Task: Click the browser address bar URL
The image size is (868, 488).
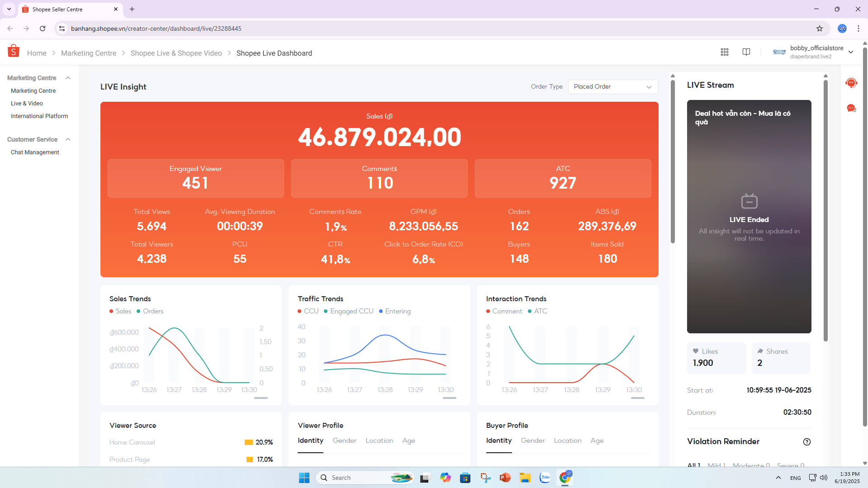Action: click(156, 28)
